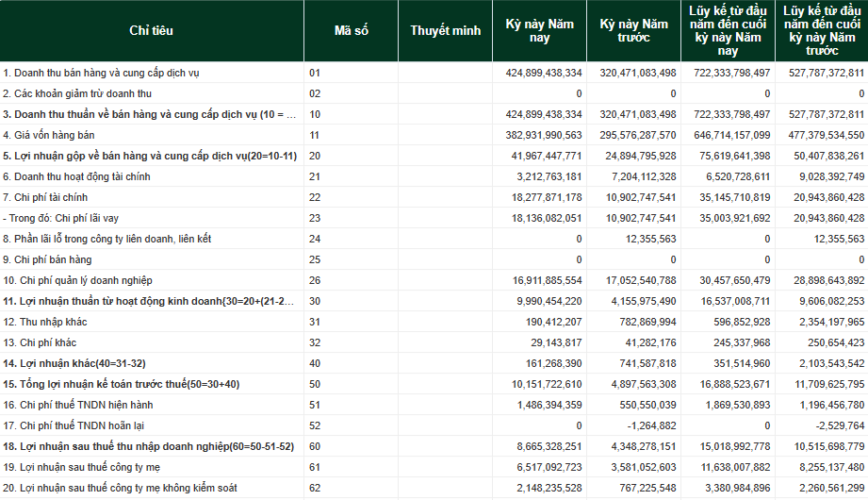The width and height of the screenshot is (868, 500).
Task: Select row '17. Chi phí thuế TNDN hoãn lại'
Action: click(x=434, y=425)
